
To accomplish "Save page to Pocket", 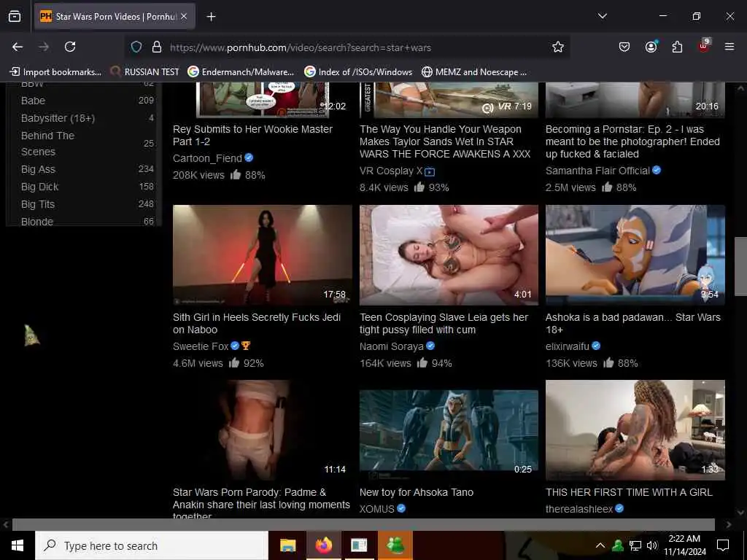I will [624, 47].
